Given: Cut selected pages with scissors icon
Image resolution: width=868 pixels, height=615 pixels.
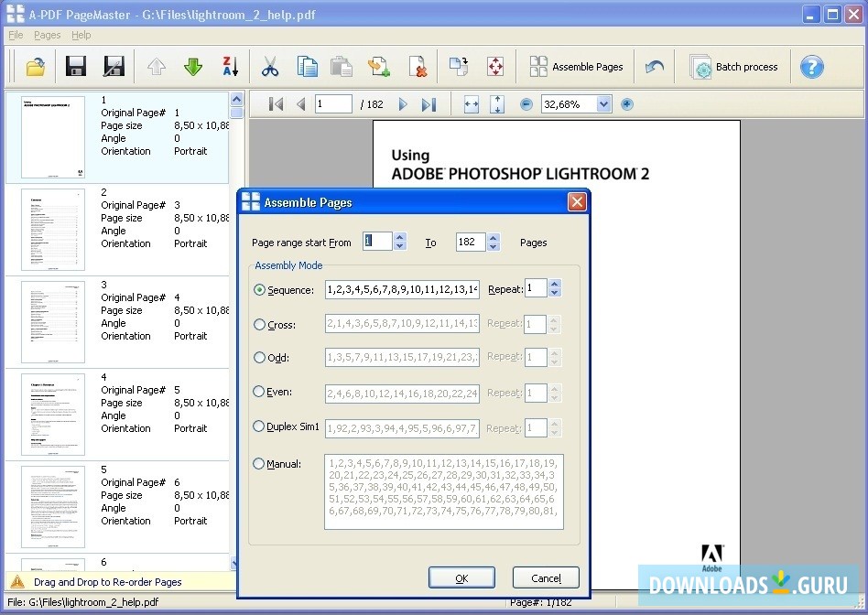Looking at the screenshot, I should click(x=270, y=67).
